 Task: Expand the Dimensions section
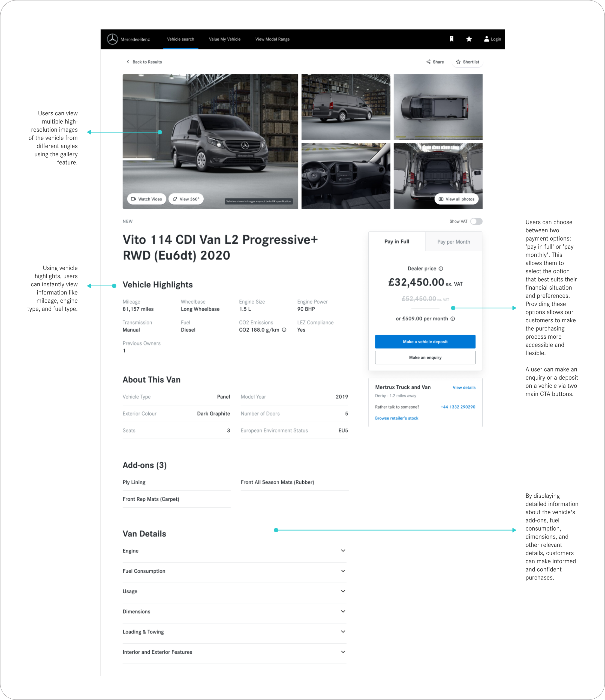tap(234, 611)
